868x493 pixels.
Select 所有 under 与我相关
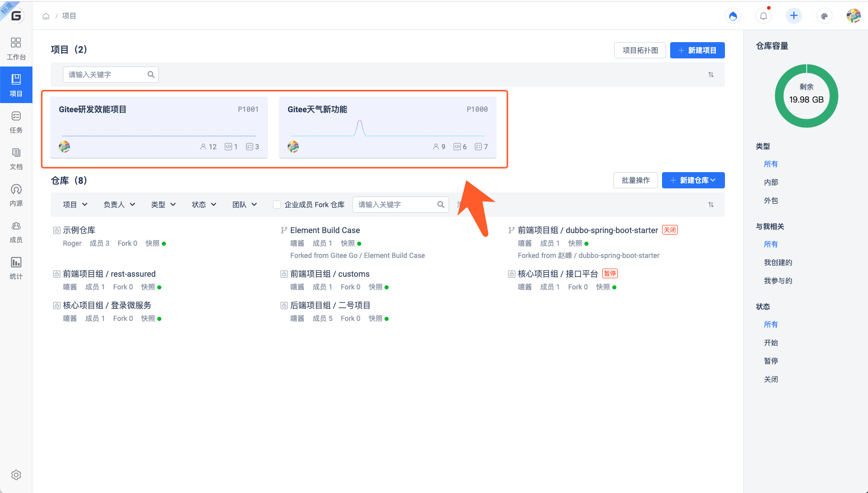tap(771, 244)
